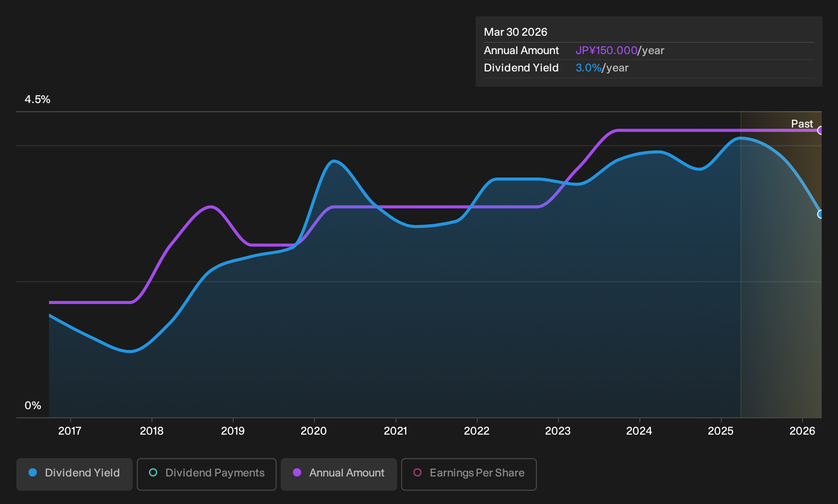Click the Mar 30 2026 tooltip date
The image size is (838, 504).
[515, 32]
